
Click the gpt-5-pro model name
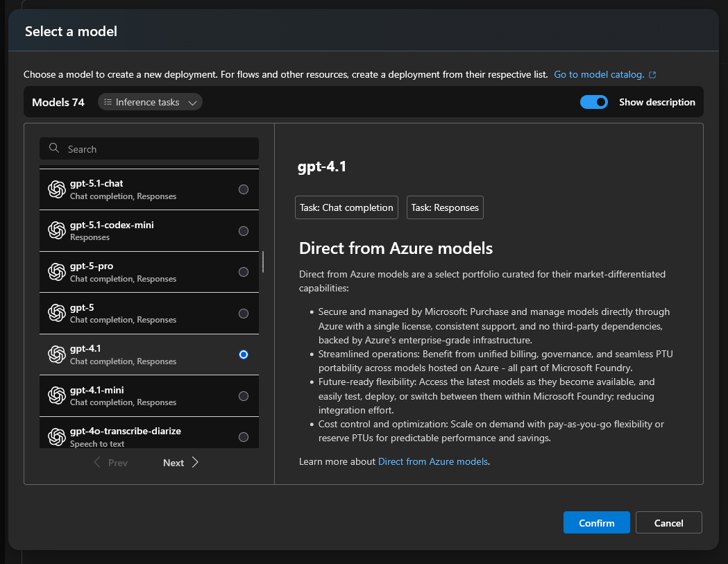[92, 266]
